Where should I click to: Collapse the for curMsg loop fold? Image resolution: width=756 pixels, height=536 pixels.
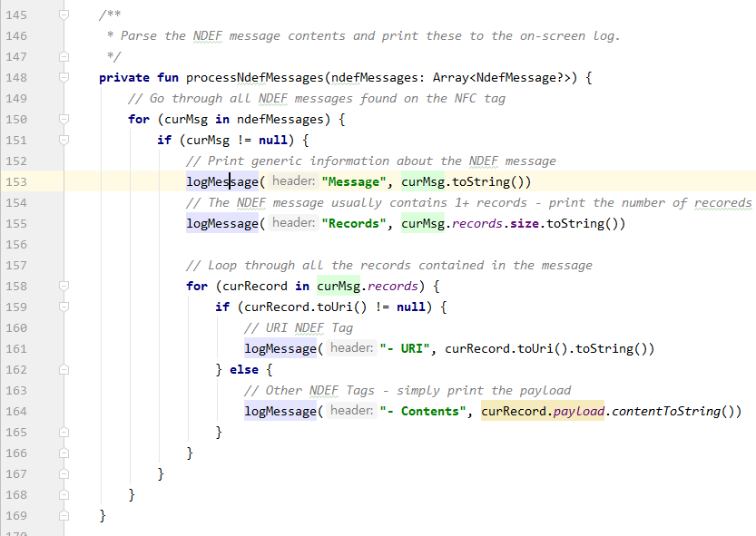tap(64, 120)
